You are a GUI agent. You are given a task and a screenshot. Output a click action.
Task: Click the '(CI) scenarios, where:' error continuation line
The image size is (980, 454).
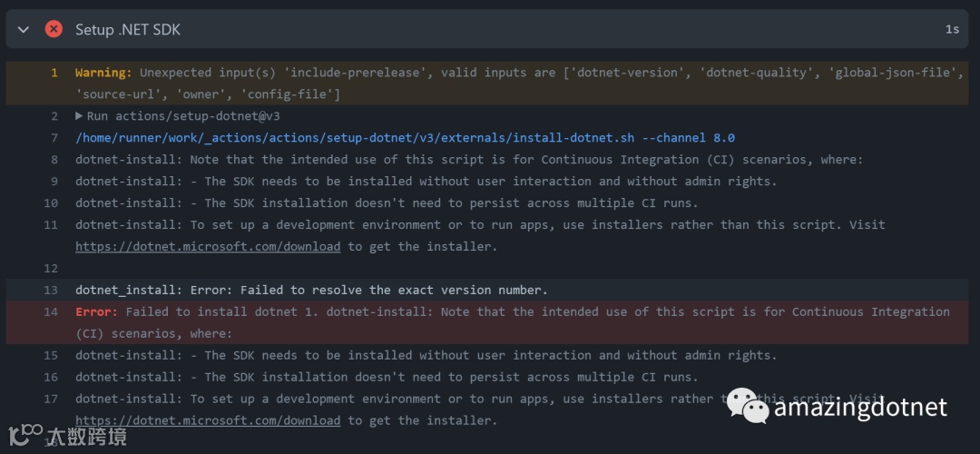click(x=153, y=333)
